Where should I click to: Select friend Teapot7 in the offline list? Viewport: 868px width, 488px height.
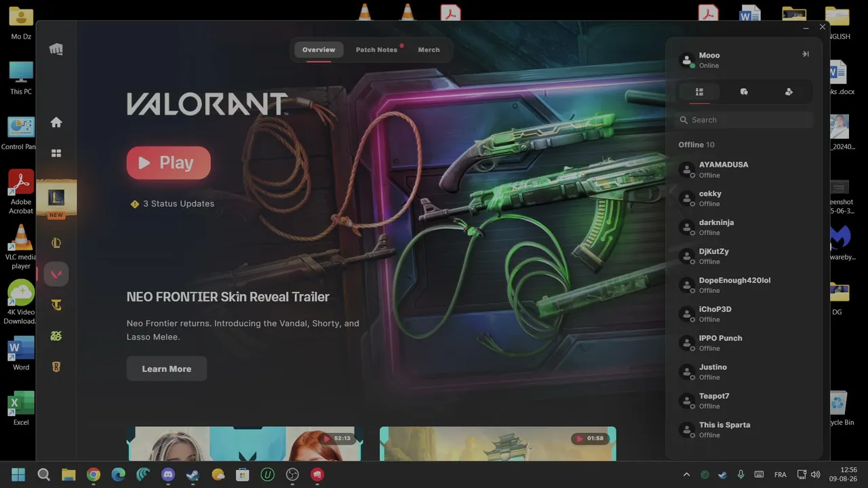tap(744, 401)
